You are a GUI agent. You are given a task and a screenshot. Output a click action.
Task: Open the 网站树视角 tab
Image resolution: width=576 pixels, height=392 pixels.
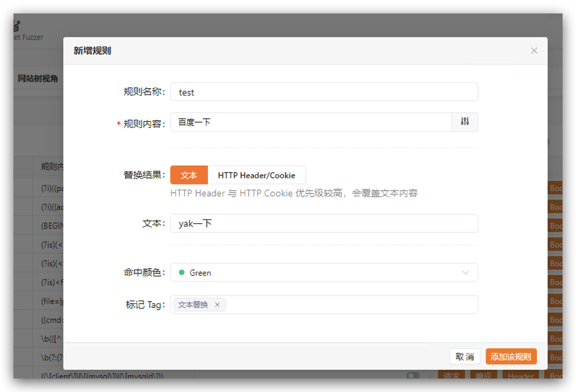(x=38, y=79)
